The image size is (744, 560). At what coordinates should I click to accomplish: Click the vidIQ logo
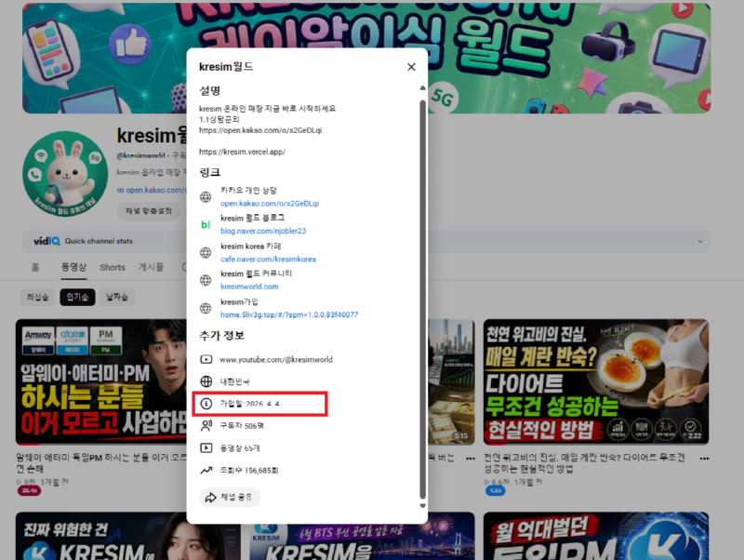coord(46,241)
